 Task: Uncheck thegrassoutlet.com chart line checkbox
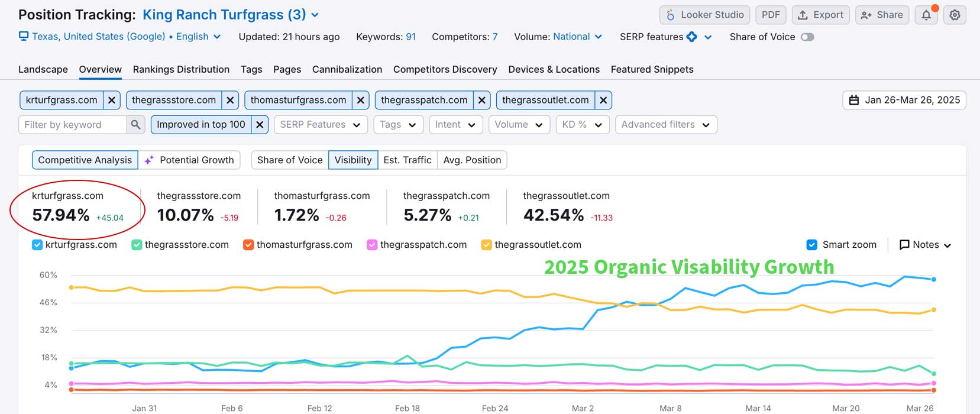[x=487, y=245]
